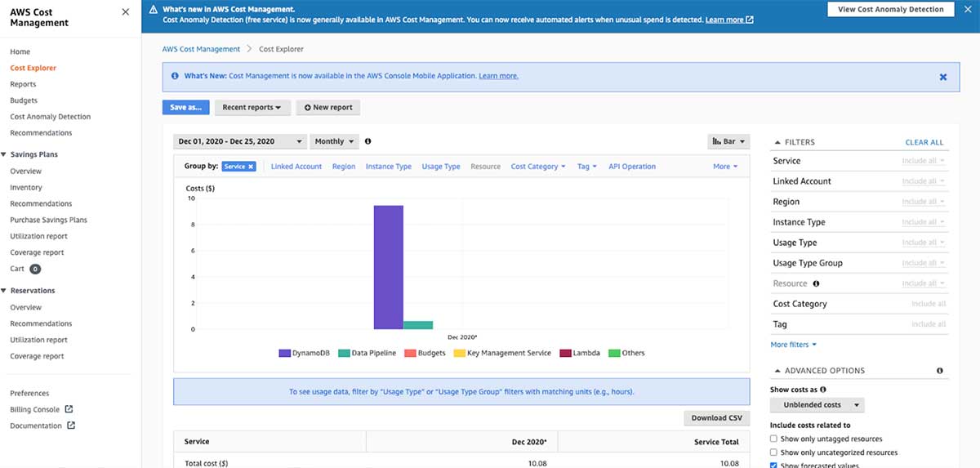
Task: Open Purchase Savings Plans
Action: [x=49, y=220]
